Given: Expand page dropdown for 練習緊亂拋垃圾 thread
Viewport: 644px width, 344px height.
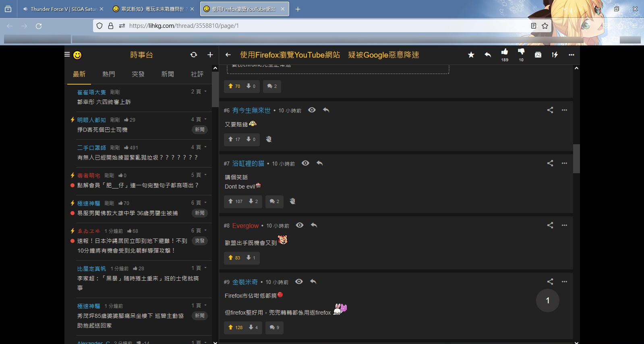Looking at the screenshot, I should 199,147.
